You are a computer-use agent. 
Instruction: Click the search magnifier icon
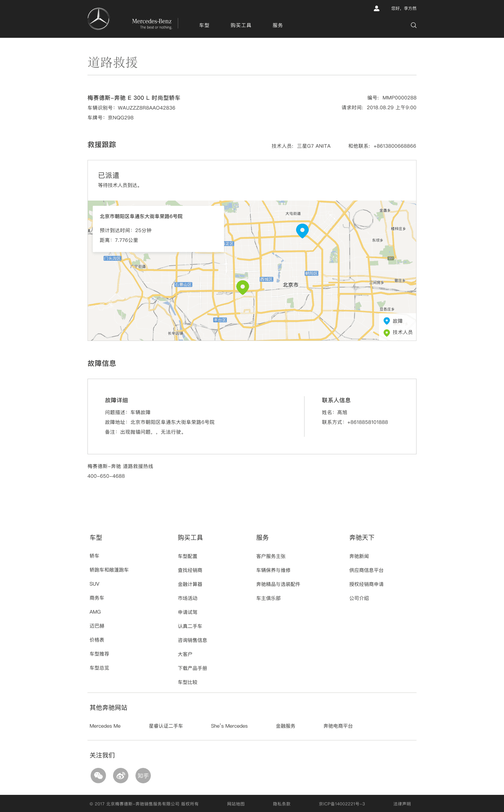tap(413, 25)
